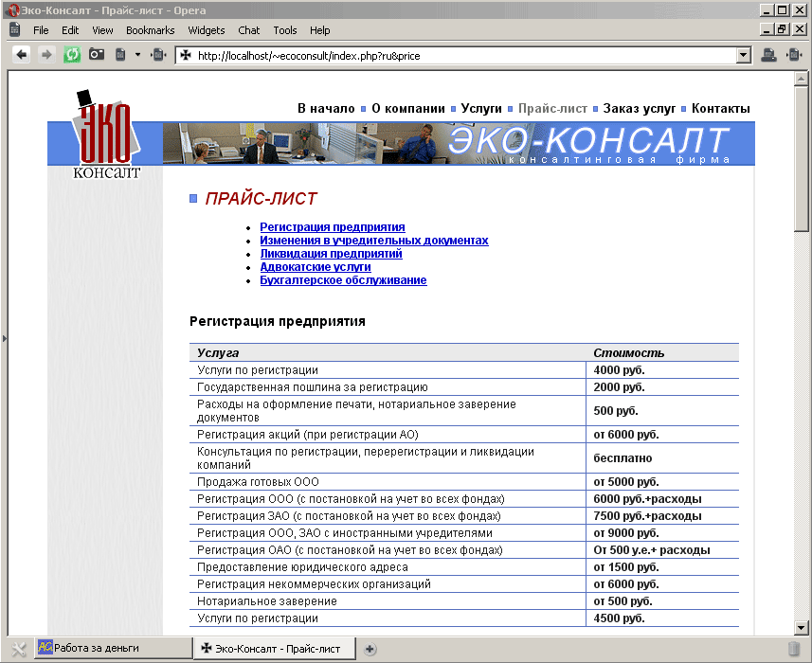The image size is (812, 663).
Task: Expand the side panel arrow on left edge
Action: [x=4, y=338]
